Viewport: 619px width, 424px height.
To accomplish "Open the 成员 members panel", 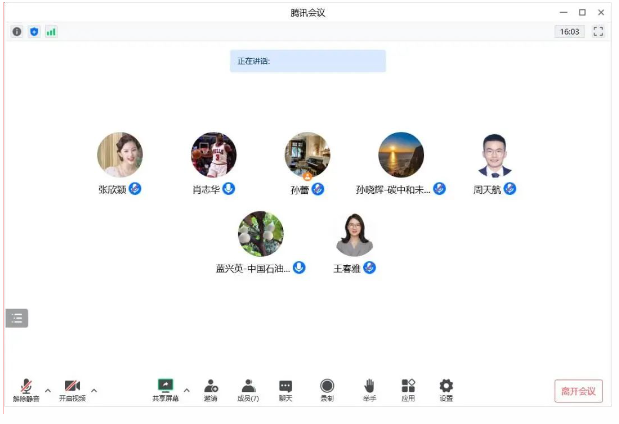I will [x=248, y=389].
